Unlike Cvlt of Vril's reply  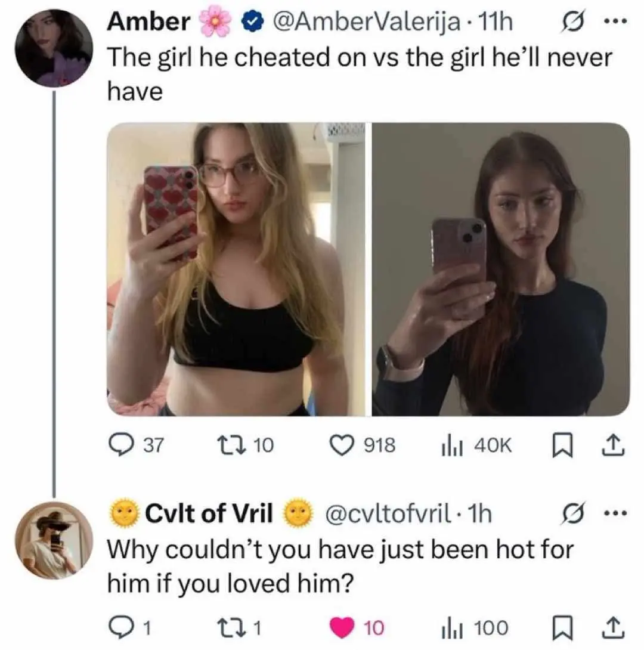(x=343, y=627)
